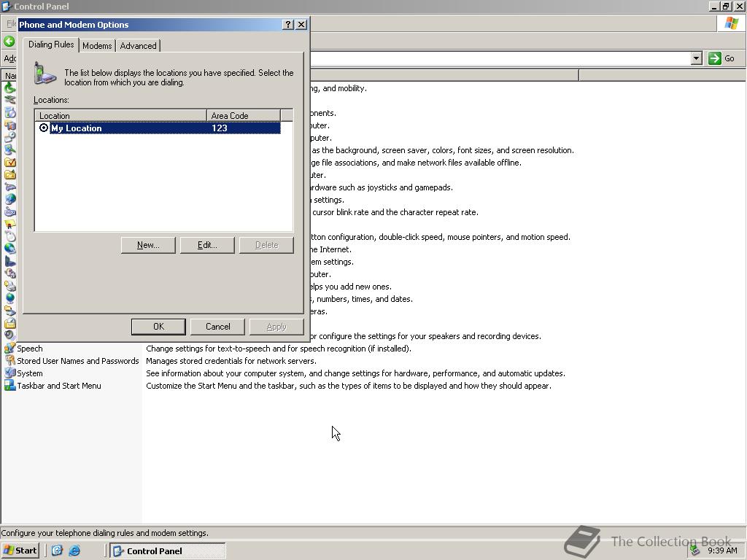Open Display icon in Control Panel list
This screenshot has height=560, width=747.
[10, 150]
